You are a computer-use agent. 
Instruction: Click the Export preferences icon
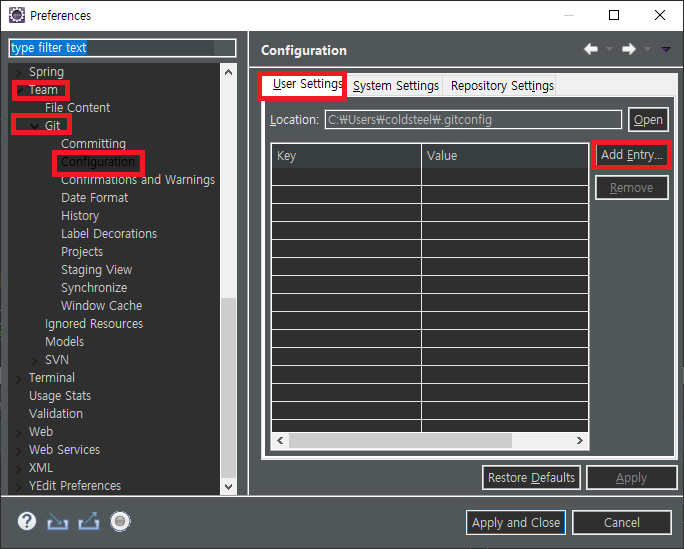pos(89,522)
